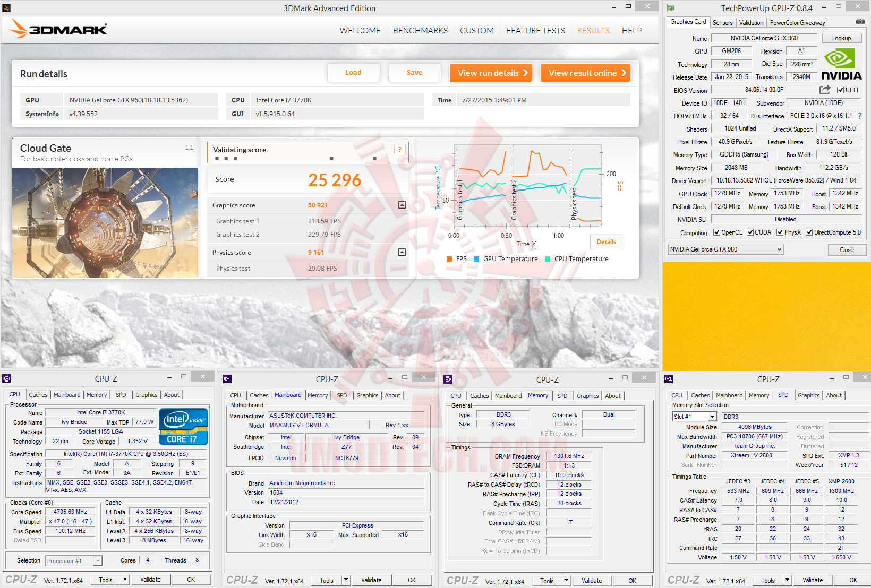Click the GPU-Z screenshot camera icon
The image size is (871, 588).
pyautogui.click(x=860, y=22)
